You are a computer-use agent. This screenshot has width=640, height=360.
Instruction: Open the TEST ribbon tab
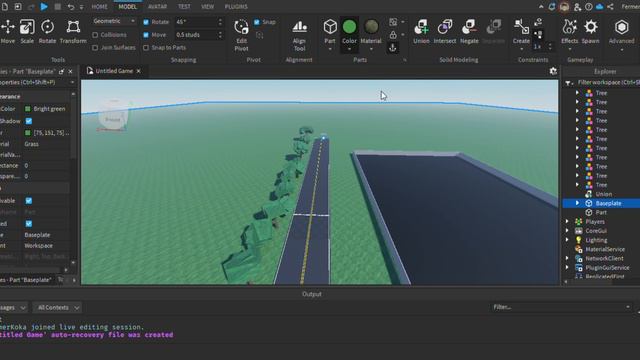click(184, 7)
